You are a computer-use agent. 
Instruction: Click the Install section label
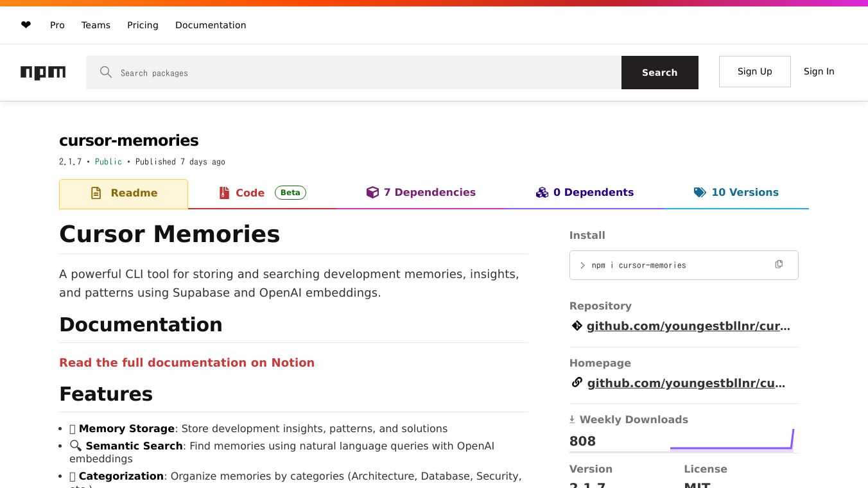(587, 235)
